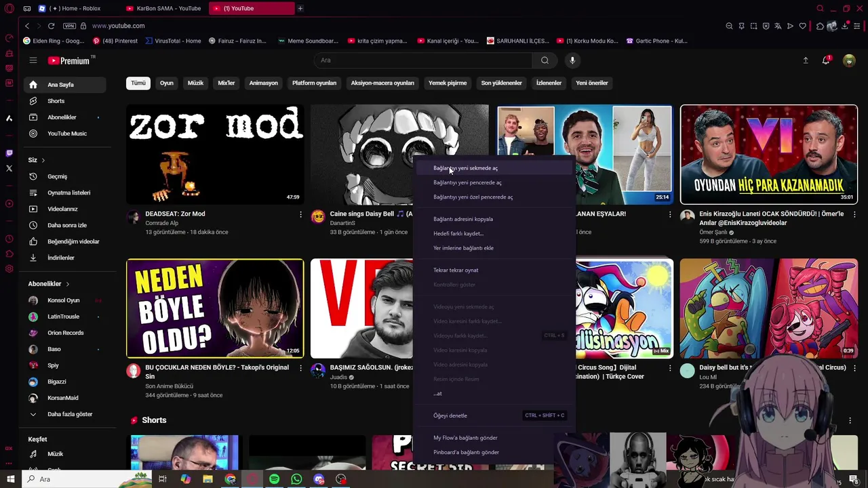Open Geçmiş in the sidebar
Screen dimensions: 868x488
coord(65,176)
